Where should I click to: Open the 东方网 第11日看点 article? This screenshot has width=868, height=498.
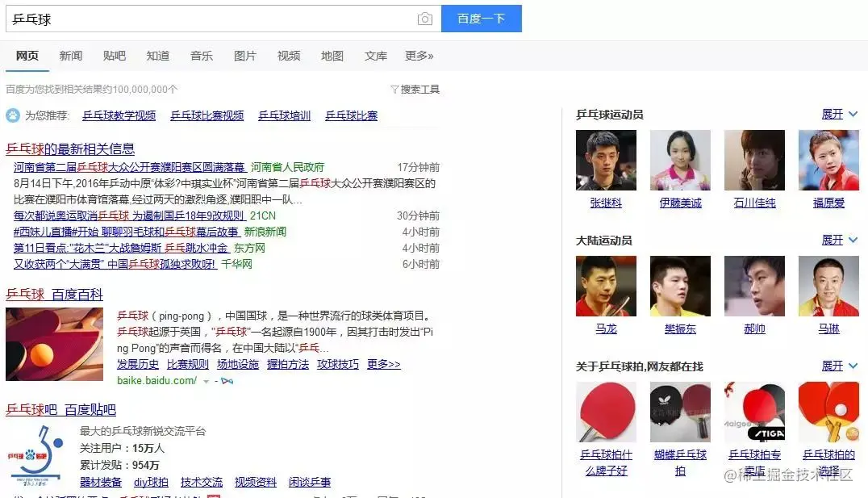(x=121, y=248)
